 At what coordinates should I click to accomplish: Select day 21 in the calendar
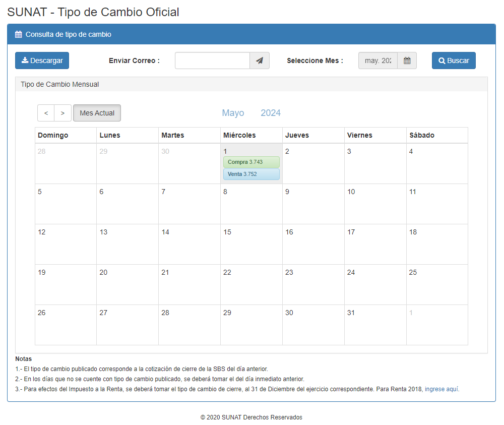point(190,284)
